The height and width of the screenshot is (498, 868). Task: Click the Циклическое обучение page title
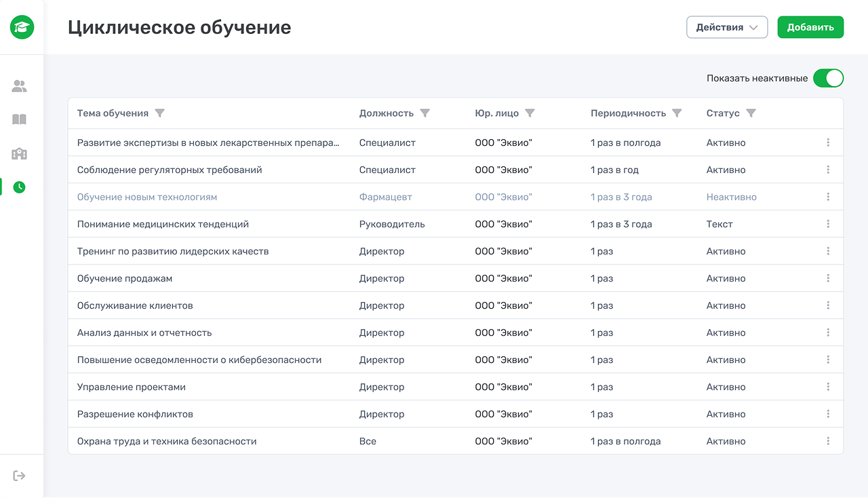coord(179,27)
